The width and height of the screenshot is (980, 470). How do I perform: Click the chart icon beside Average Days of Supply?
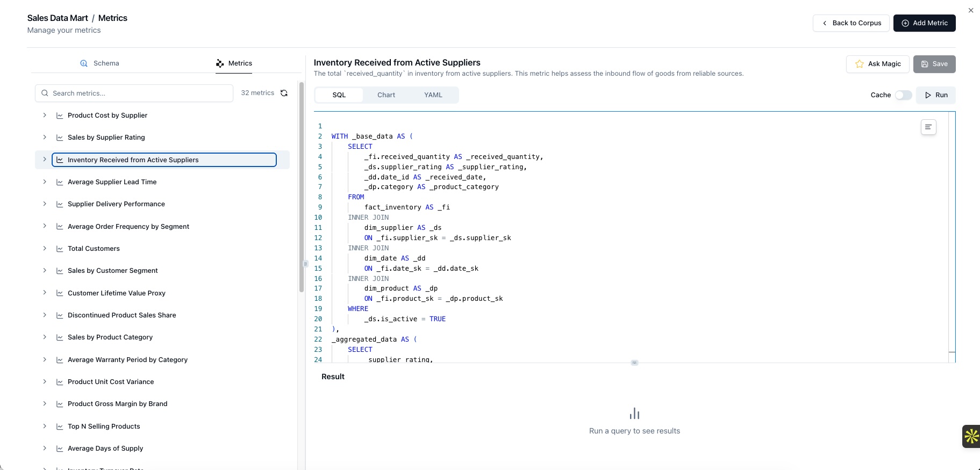tap(60, 449)
